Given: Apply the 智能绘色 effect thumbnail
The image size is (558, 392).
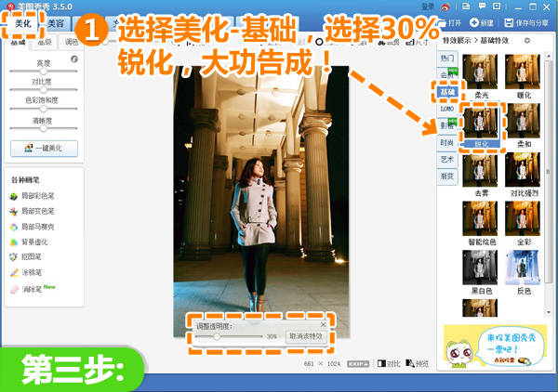Looking at the screenshot, I should tap(481, 218).
